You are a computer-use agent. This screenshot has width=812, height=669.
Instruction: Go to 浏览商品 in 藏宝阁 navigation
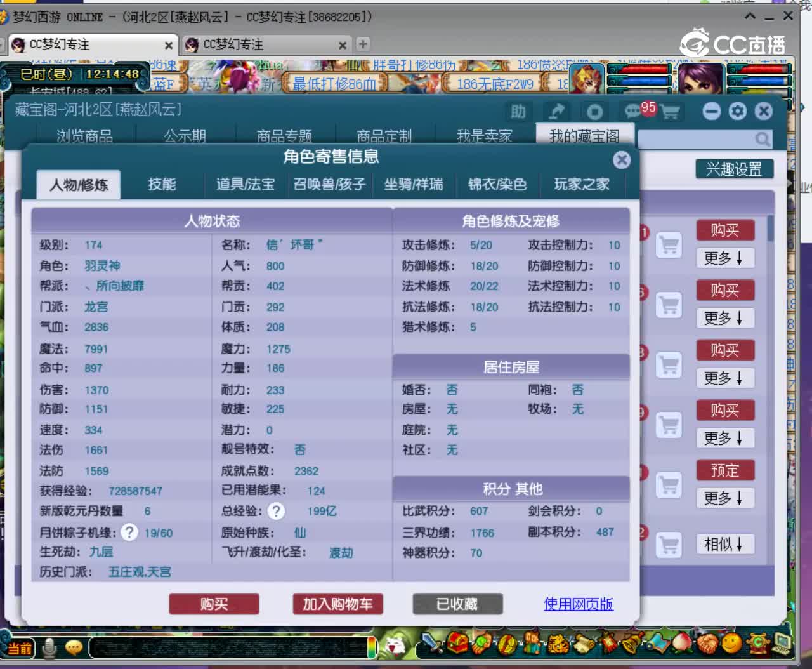coord(84,136)
